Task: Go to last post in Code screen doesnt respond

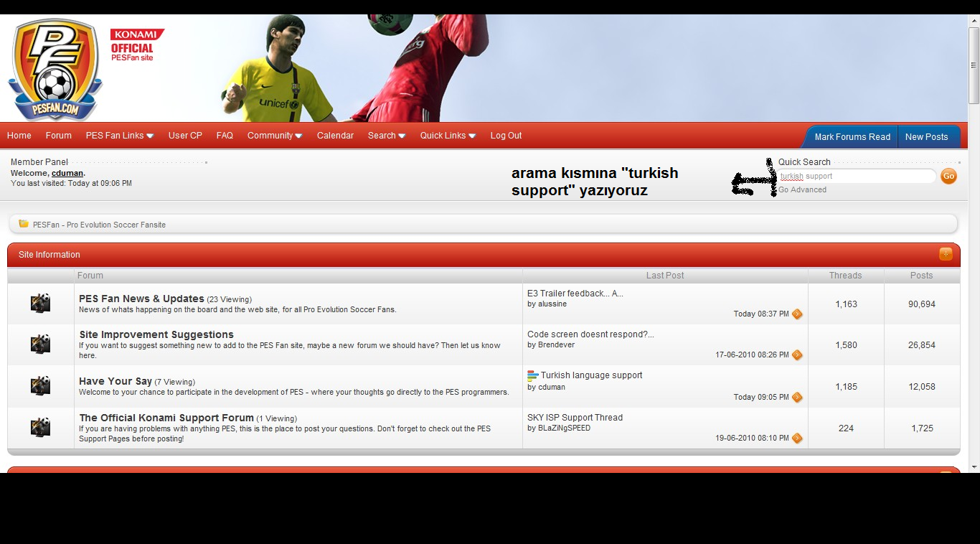Action: [x=797, y=355]
